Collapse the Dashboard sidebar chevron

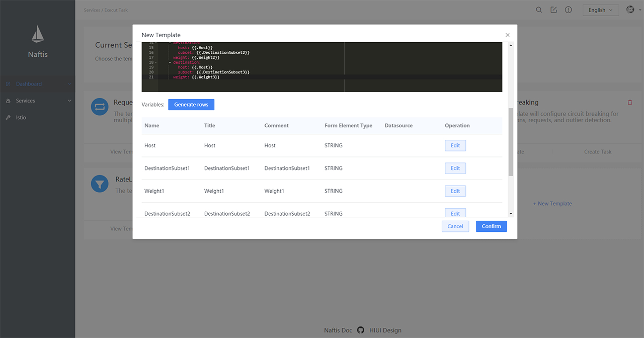point(69,84)
